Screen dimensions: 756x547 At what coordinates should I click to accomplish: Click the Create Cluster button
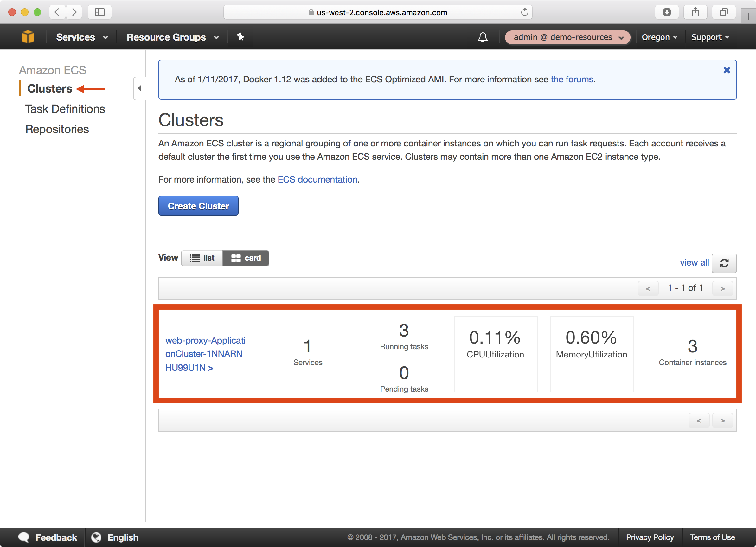[198, 206]
